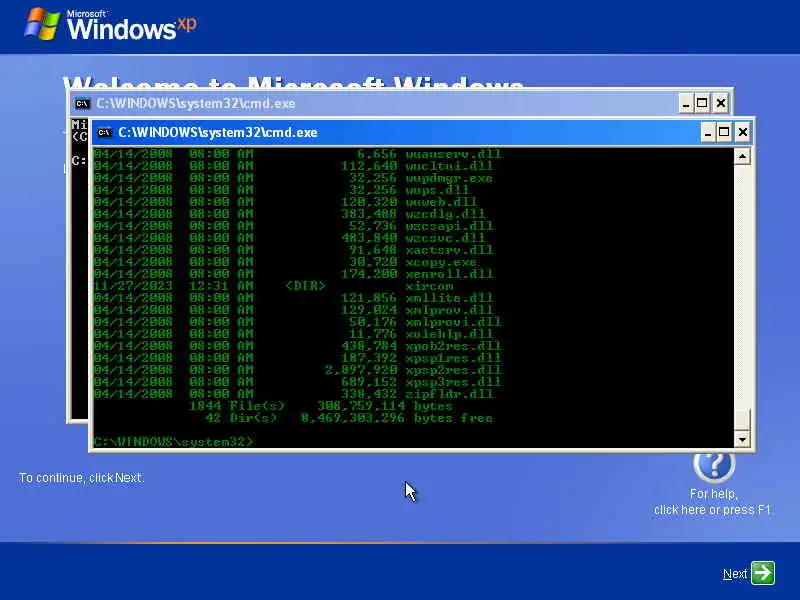The image size is (800, 600).
Task: Close the background cmd.exe window
Action: tap(720, 104)
